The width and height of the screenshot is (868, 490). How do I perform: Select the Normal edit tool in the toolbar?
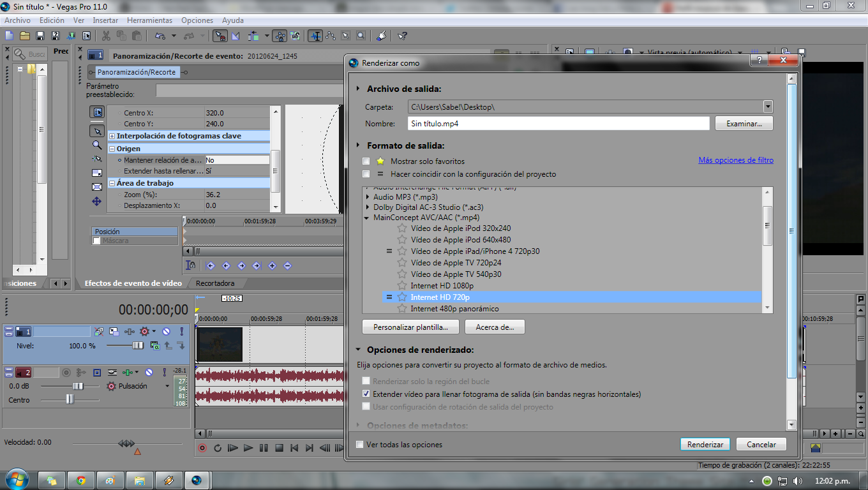[315, 36]
